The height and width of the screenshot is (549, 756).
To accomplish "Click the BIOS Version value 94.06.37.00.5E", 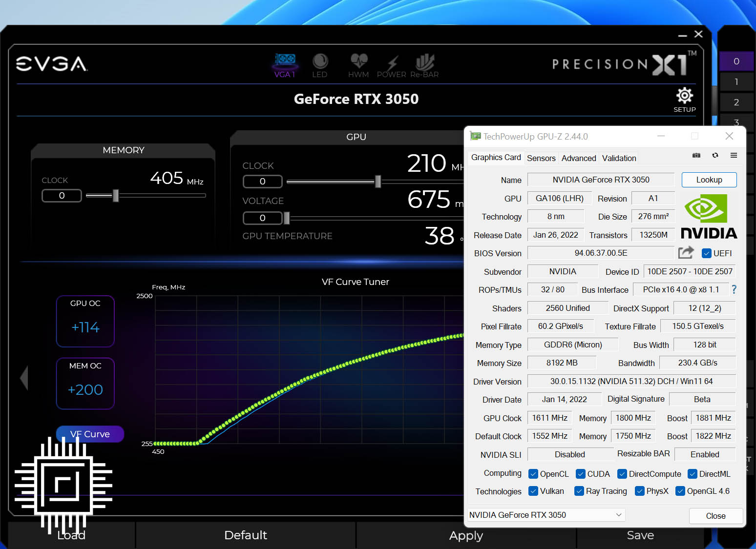I will click(601, 253).
